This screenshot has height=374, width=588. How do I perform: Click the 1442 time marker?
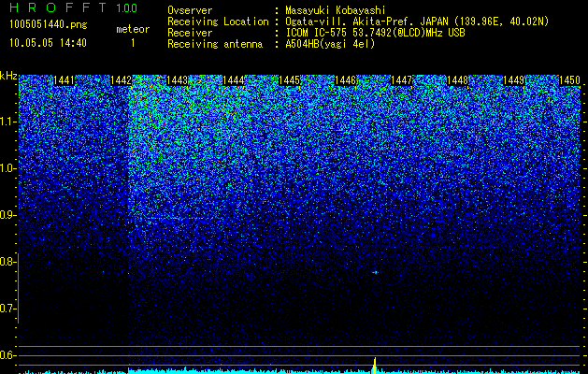pos(121,80)
